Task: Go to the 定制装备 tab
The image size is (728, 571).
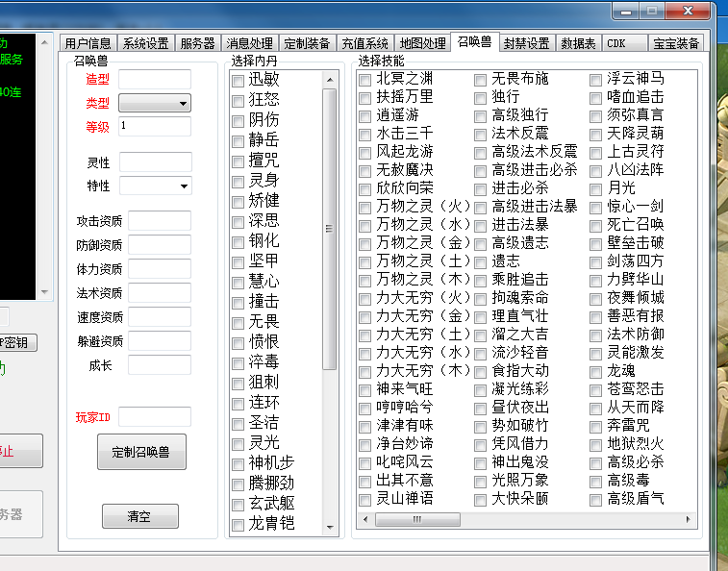Action: pos(308,43)
